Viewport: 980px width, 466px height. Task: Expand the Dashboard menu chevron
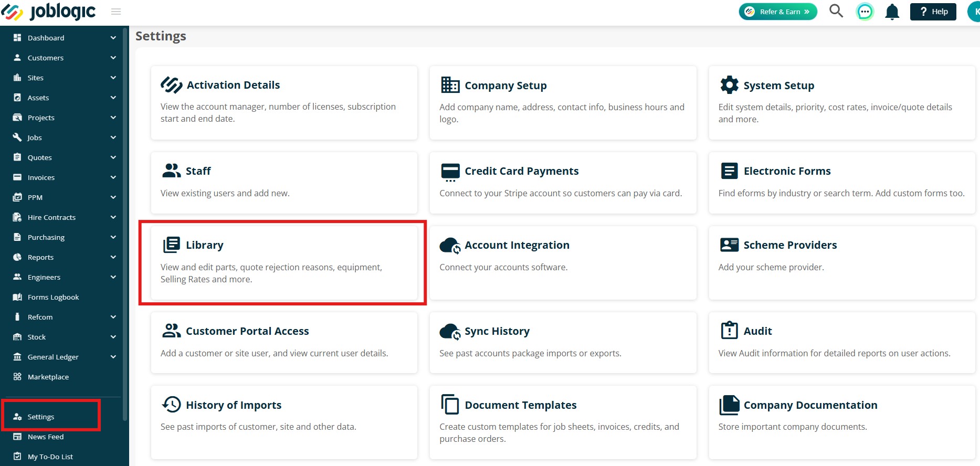[113, 38]
